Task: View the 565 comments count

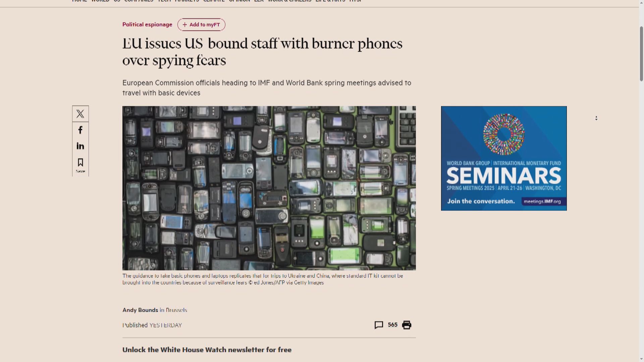Action: [x=392, y=325]
